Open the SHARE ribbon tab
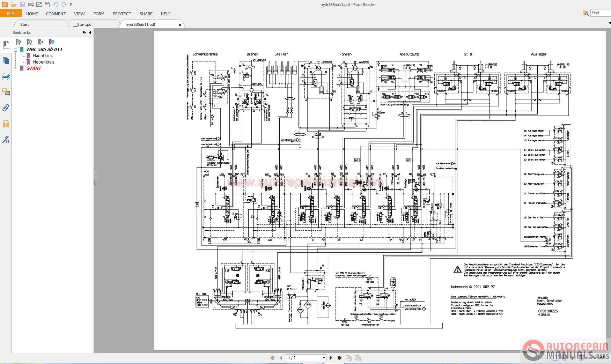The width and height of the screenshot is (611, 364). [x=146, y=14]
